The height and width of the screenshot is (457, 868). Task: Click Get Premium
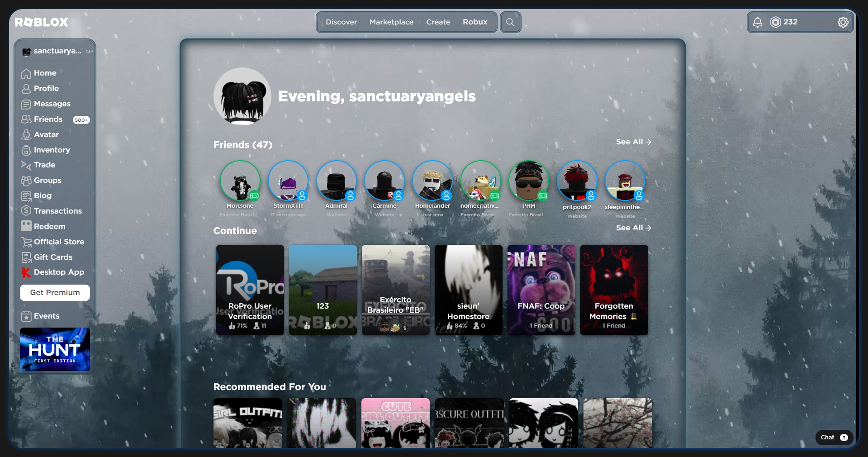pos(54,293)
